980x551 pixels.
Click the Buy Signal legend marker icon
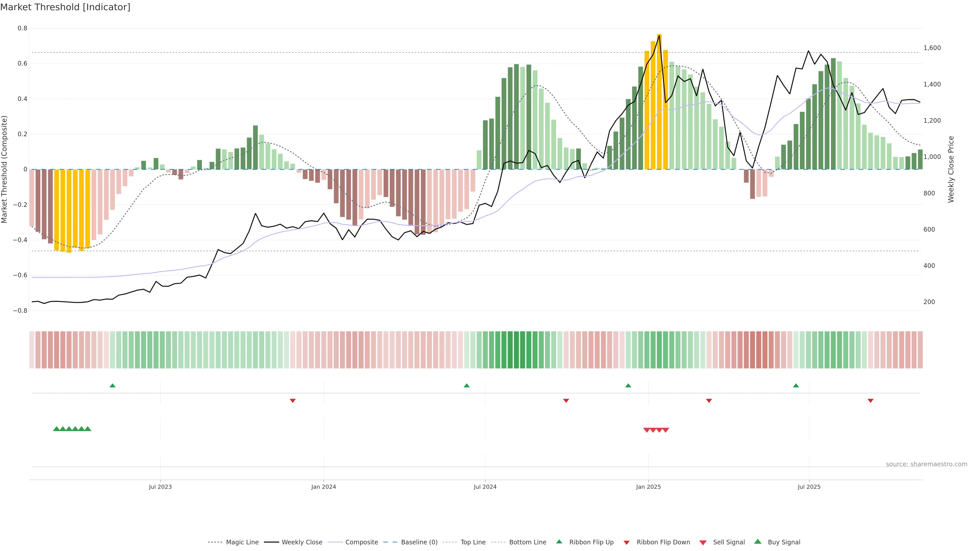click(757, 542)
